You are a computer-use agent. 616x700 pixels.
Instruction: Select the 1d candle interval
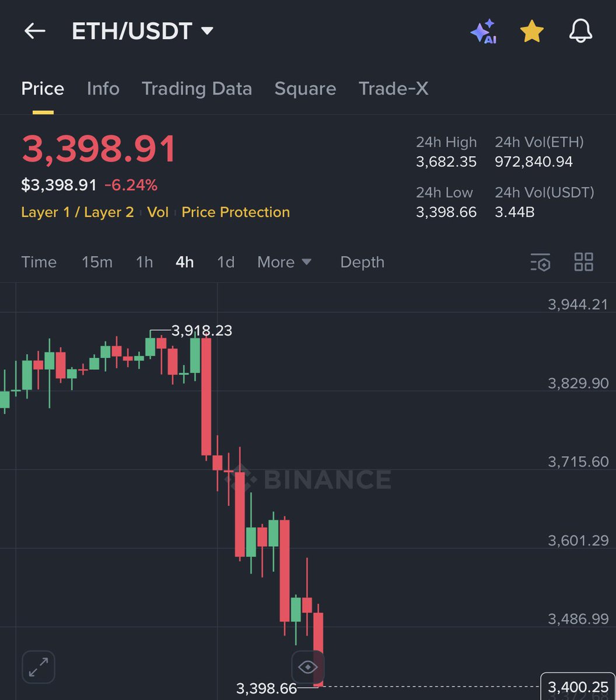tap(226, 262)
